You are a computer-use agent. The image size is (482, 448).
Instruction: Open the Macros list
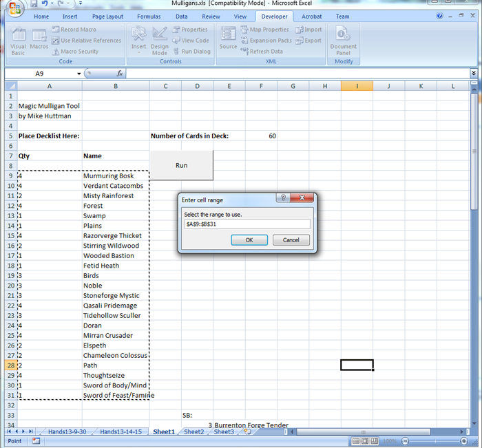click(x=39, y=39)
